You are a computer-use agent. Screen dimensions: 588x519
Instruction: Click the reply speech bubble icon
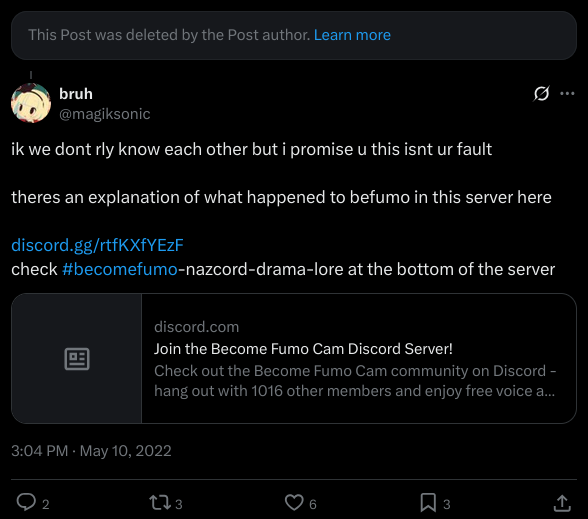(x=26, y=502)
